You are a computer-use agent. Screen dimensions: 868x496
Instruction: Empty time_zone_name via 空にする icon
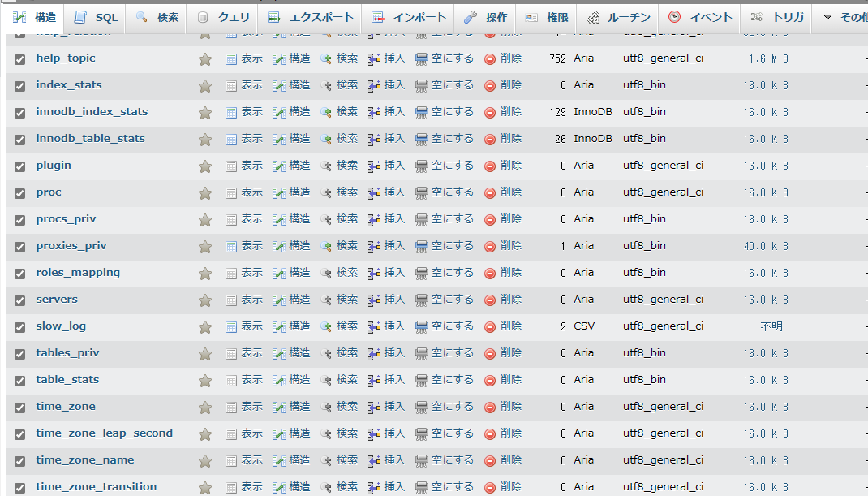tap(442, 459)
